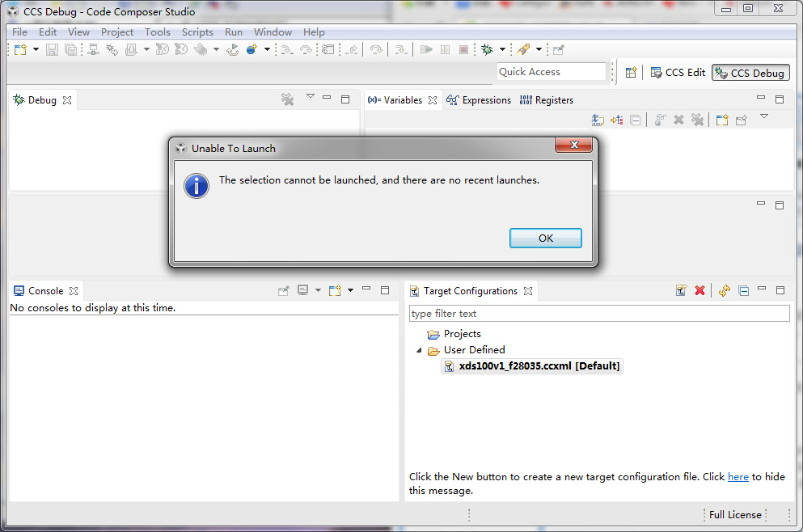
Task: Click the Save toolbar icon
Action: click(52, 49)
